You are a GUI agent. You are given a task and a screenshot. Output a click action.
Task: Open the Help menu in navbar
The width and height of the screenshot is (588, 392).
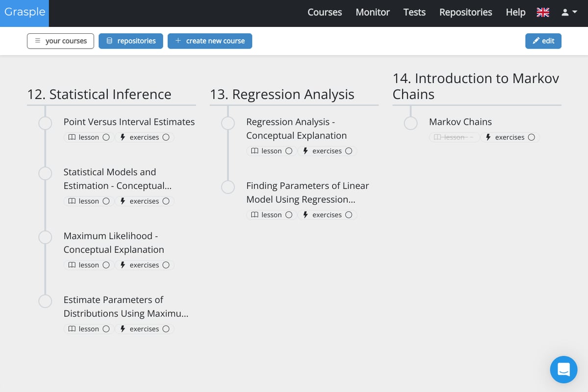click(515, 13)
